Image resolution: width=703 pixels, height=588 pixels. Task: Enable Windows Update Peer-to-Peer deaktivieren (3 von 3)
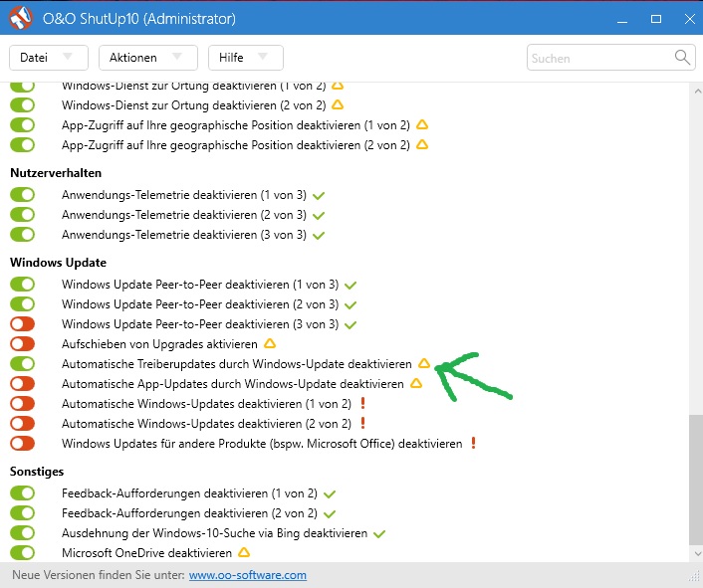[23, 323]
